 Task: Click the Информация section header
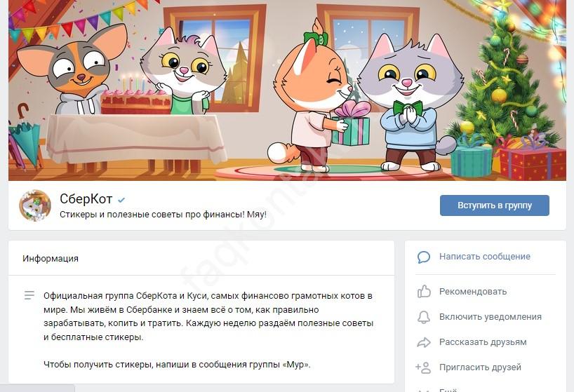[51, 259]
